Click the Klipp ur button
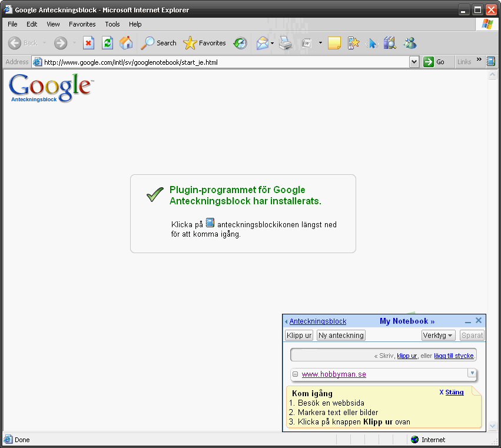This screenshot has width=501, height=448. 299,336
